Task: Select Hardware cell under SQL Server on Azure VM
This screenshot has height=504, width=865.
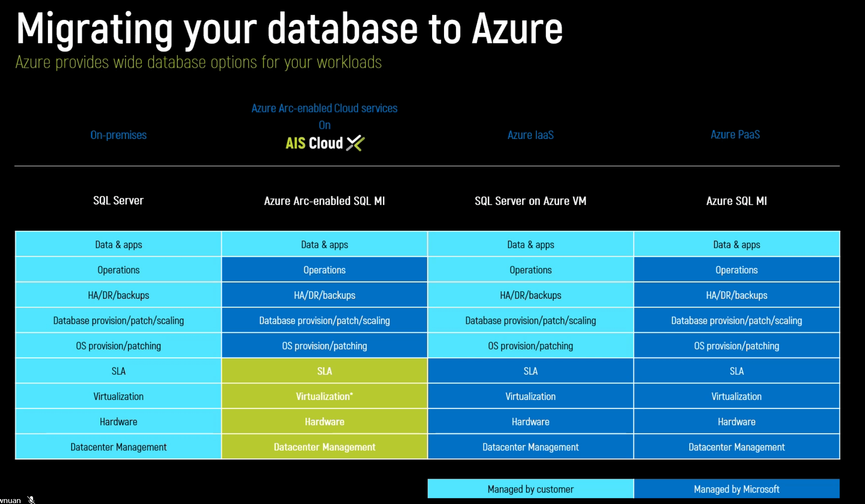Action: click(x=530, y=422)
